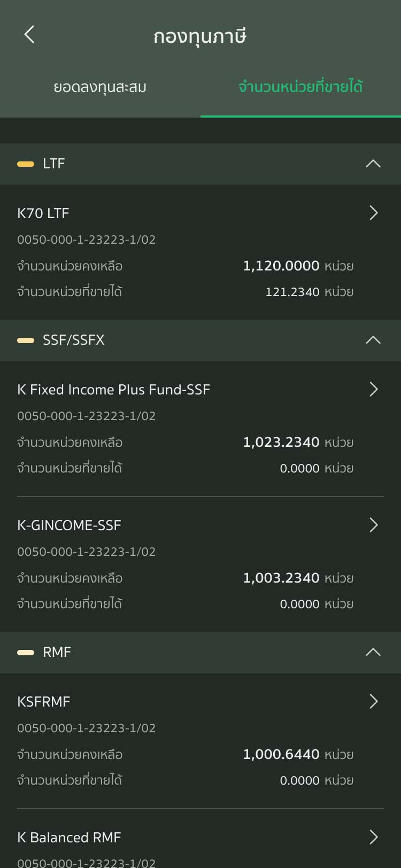Open K Balanced RMF details arrow
401x868 pixels.
pos(374,837)
